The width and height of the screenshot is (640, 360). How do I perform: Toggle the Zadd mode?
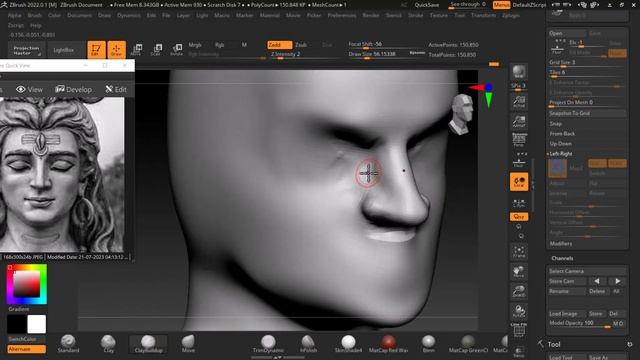280,45
